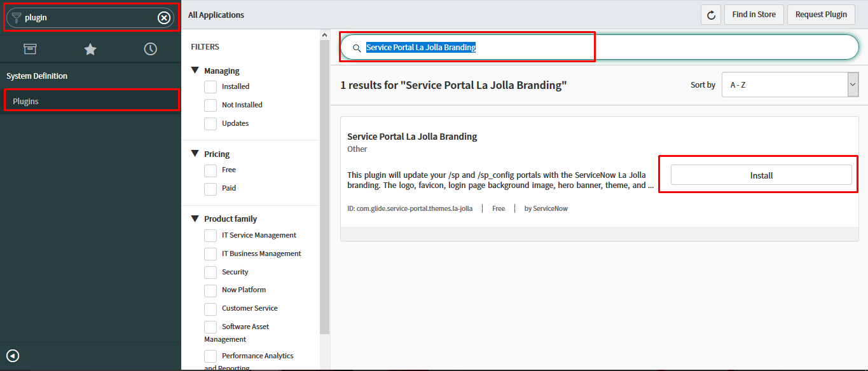Click the FILTERS heading
This screenshot has width=868, height=371.
[205, 47]
